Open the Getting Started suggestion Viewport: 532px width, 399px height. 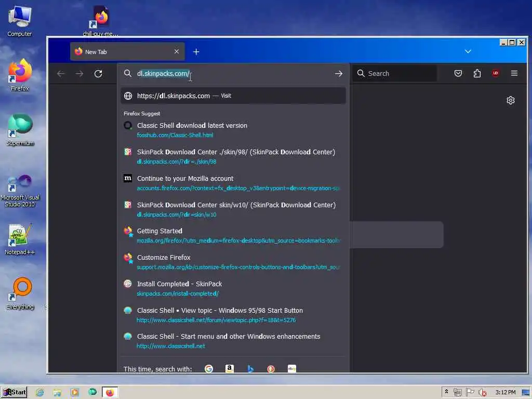(x=233, y=235)
